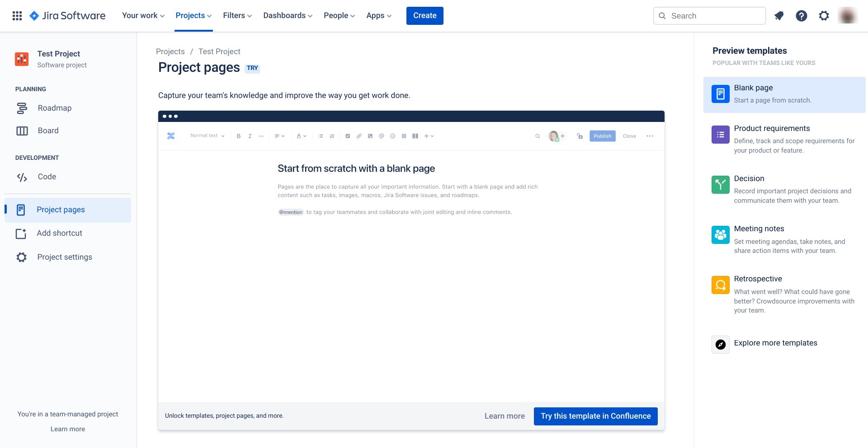Screen dimensions: 868x448
Task: Click the Projects breadcrumb link
Action: pos(170,51)
